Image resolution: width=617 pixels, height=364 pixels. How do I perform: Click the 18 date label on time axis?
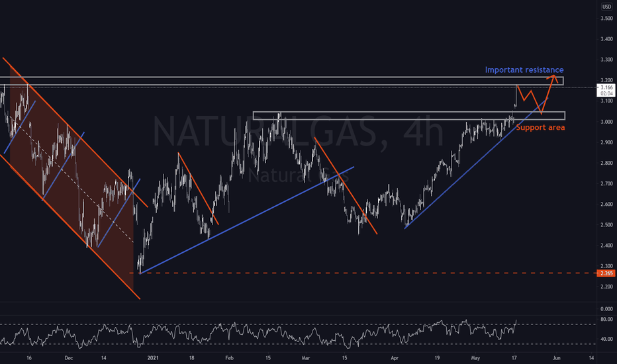[x=191, y=358]
